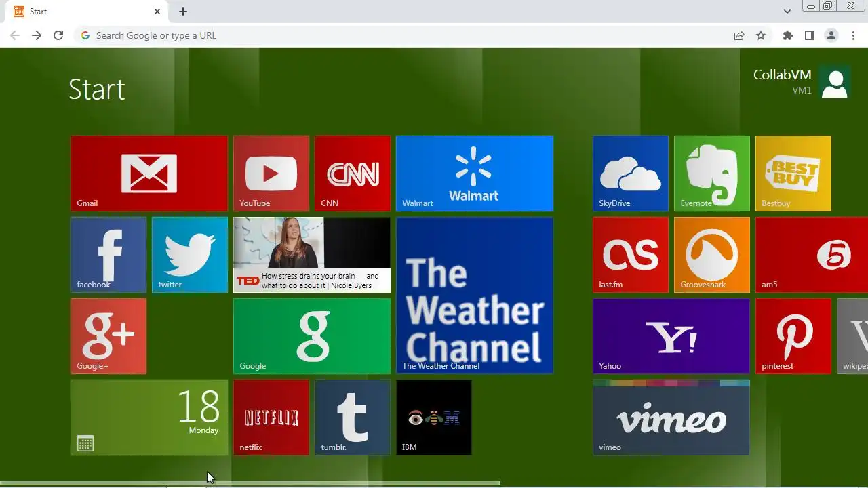Expand the tab search dropdown arrow
The height and width of the screenshot is (488, 868).
click(x=787, y=12)
